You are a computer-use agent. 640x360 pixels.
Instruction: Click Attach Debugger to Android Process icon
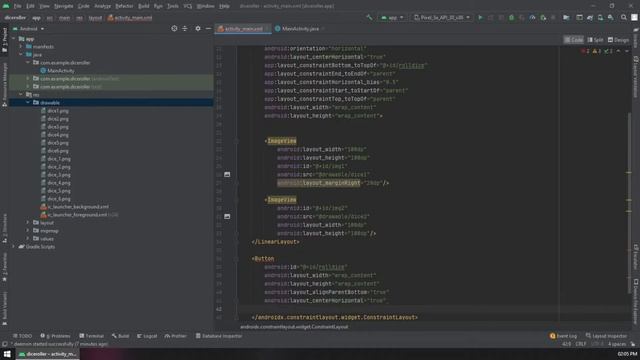point(543,18)
